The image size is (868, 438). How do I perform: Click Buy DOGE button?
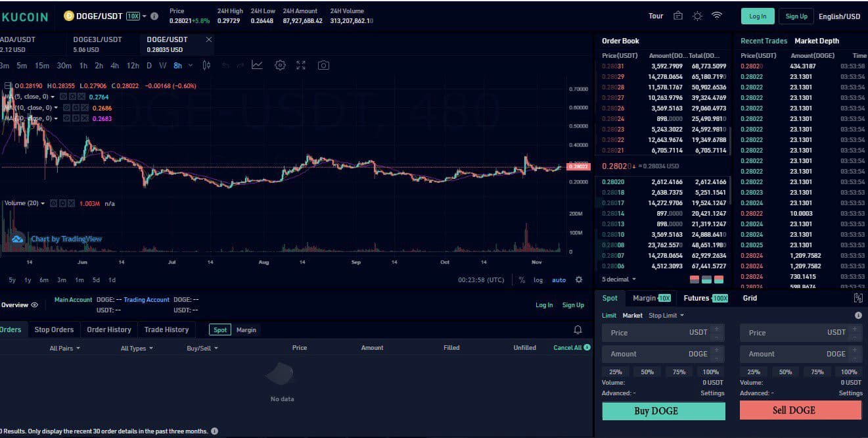[664, 411]
